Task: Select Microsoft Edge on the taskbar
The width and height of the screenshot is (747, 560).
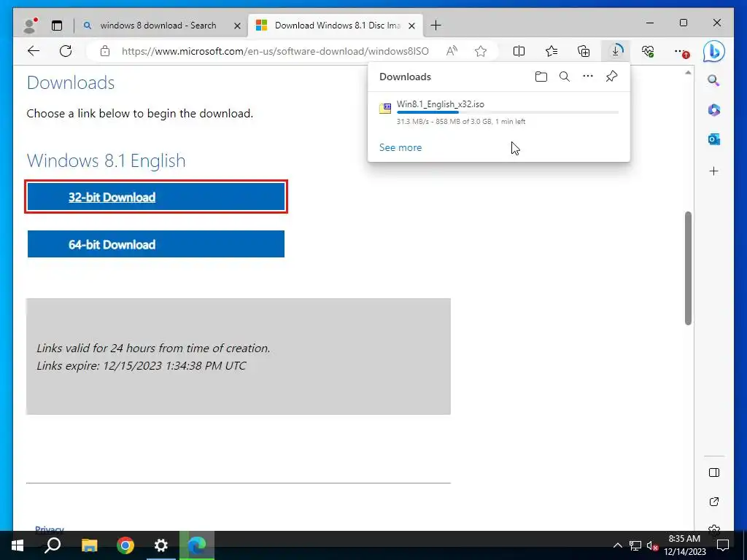Action: (197, 545)
